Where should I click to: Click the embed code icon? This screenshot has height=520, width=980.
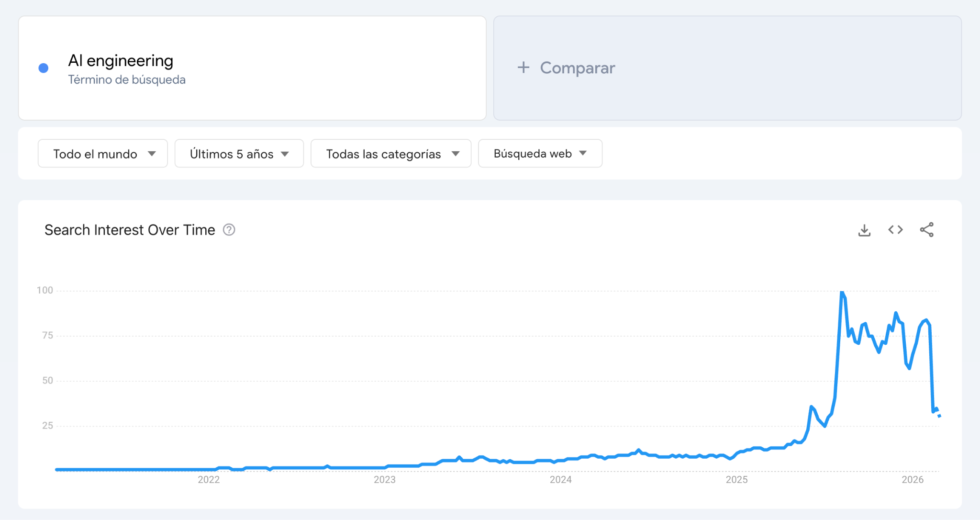pyautogui.click(x=895, y=230)
